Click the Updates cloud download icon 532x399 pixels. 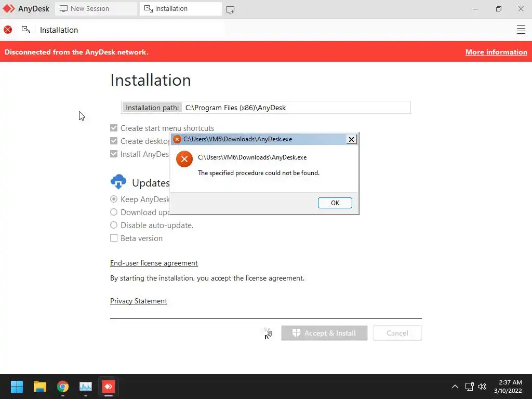[x=118, y=182]
